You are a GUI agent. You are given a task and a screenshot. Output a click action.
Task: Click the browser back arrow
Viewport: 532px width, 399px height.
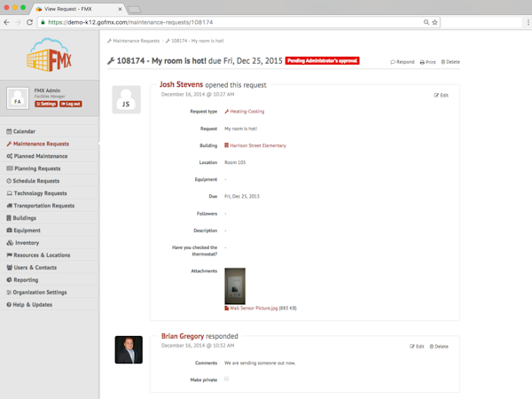click(7, 22)
